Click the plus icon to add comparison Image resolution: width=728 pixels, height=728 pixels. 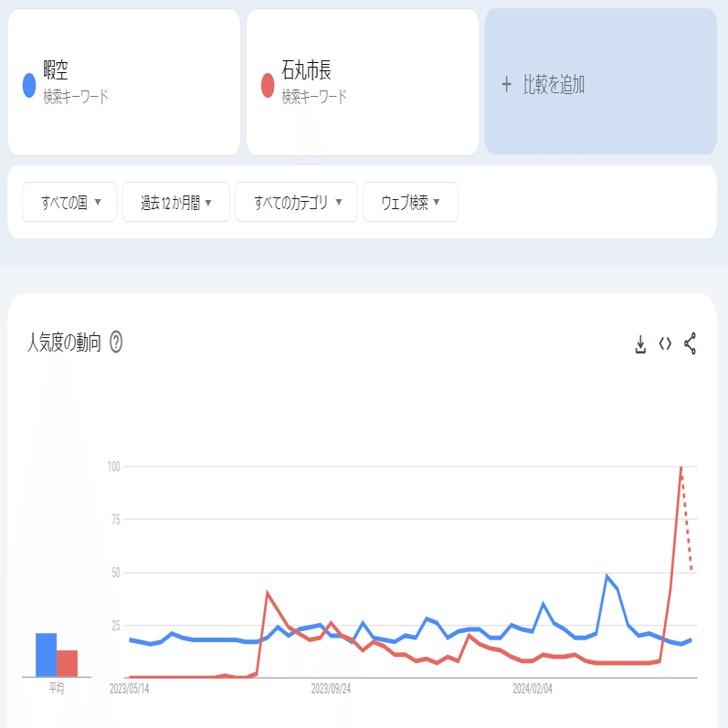(x=507, y=85)
